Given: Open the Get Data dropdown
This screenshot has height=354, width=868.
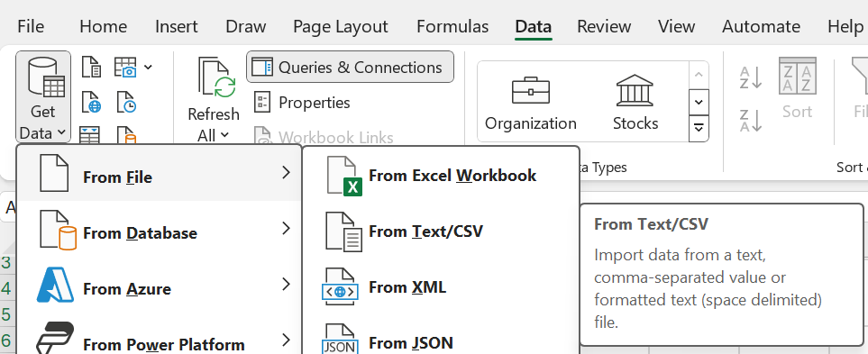Looking at the screenshot, I should pyautogui.click(x=43, y=97).
